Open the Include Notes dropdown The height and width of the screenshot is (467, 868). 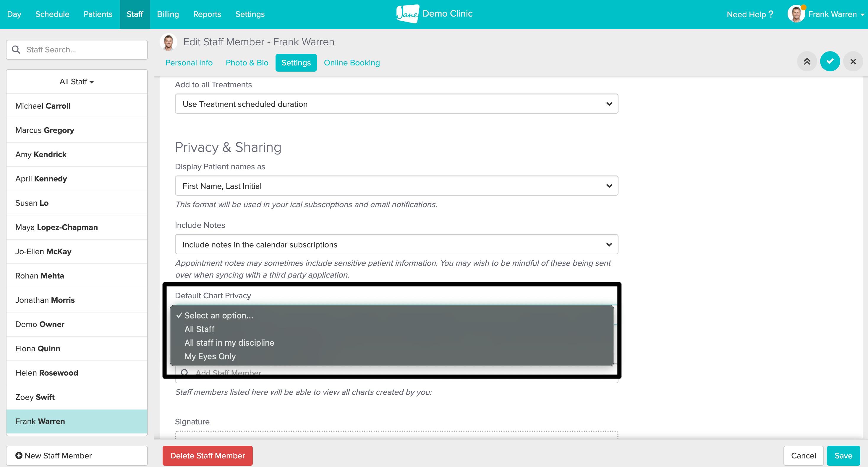point(396,244)
